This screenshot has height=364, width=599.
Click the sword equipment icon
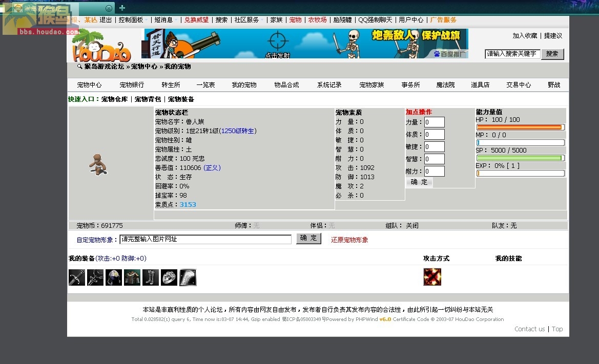tap(77, 277)
